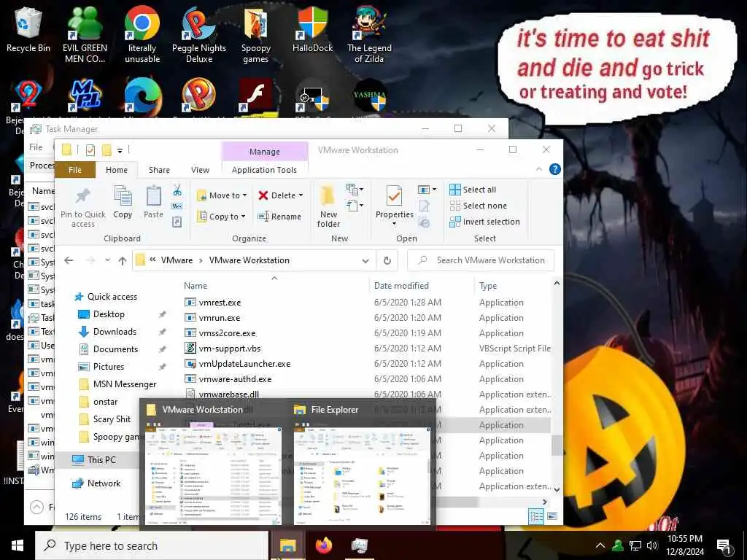
Task: Switch to Details view layout
Action: (x=536, y=517)
